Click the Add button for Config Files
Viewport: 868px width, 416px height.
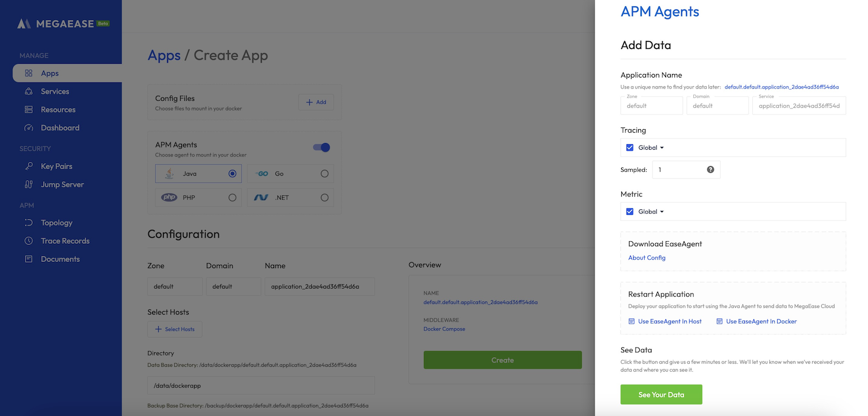(x=316, y=102)
